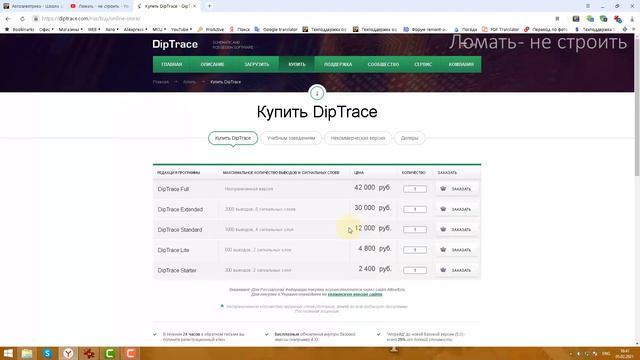640x360 pixels.
Task: Expand the Магазины bookmarks folder
Action: pyautogui.click(x=70, y=29)
